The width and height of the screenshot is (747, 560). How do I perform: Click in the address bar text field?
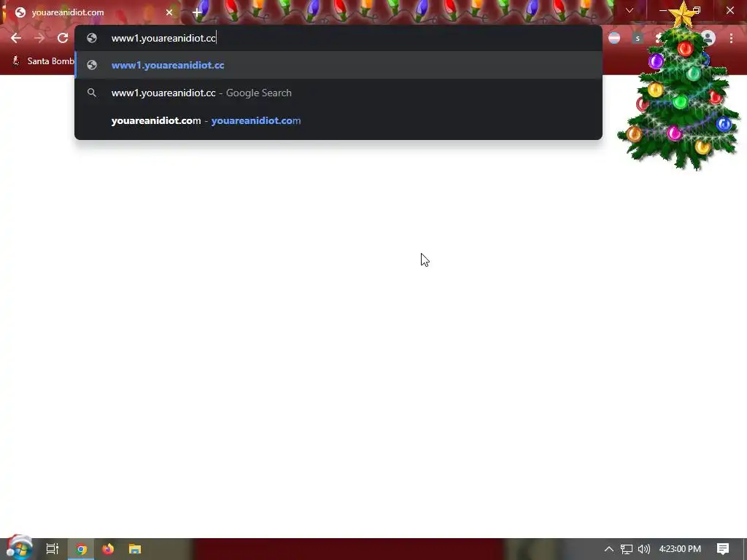tap(338, 38)
